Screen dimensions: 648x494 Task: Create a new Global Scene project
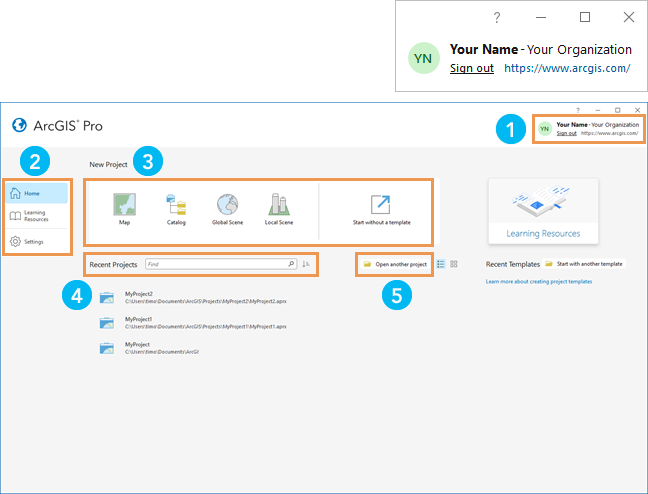click(227, 209)
